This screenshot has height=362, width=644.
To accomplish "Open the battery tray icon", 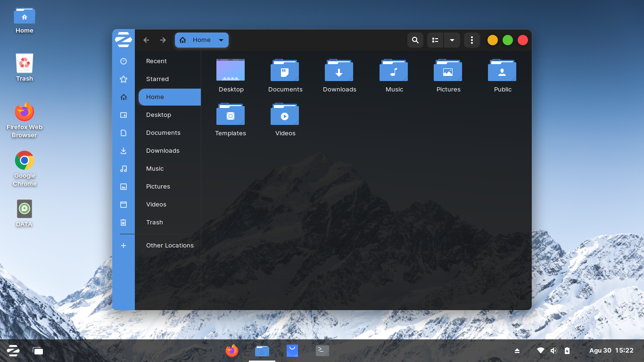I will point(567,351).
